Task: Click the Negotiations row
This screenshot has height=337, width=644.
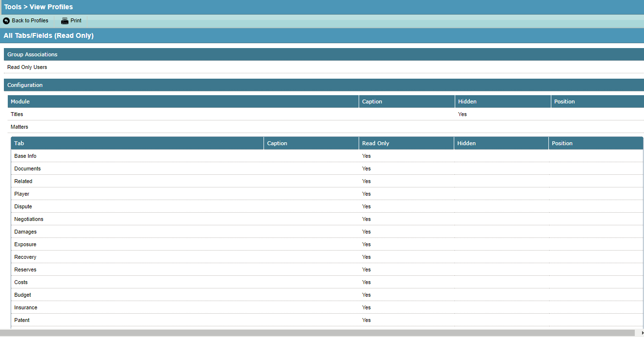Action: click(29, 219)
